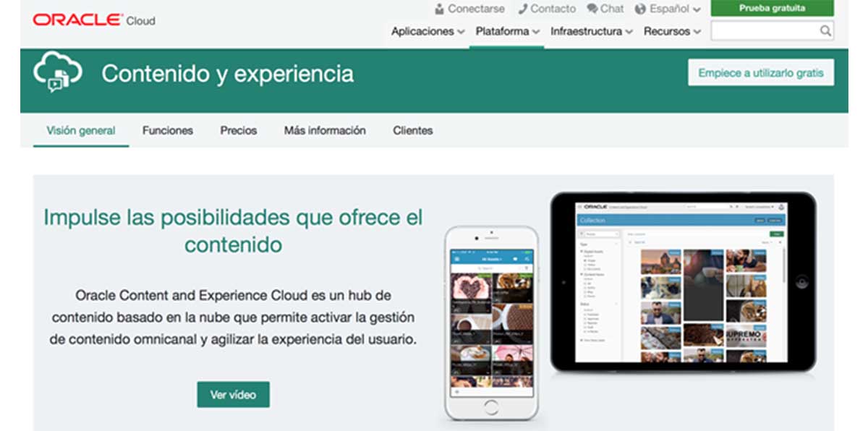This screenshot has height=431, width=868.
Task: Expand the Plataforma menu
Action: (508, 31)
